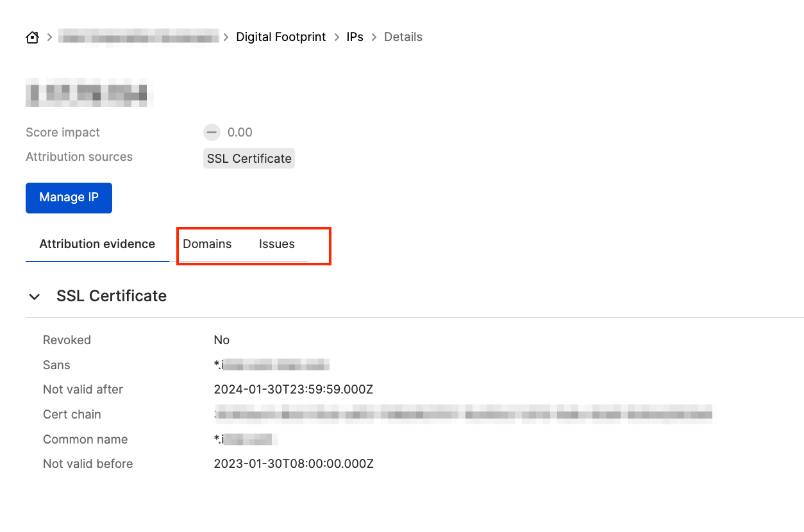This screenshot has height=532, width=804.
Task: Switch to the Domains tab
Action: (x=207, y=244)
